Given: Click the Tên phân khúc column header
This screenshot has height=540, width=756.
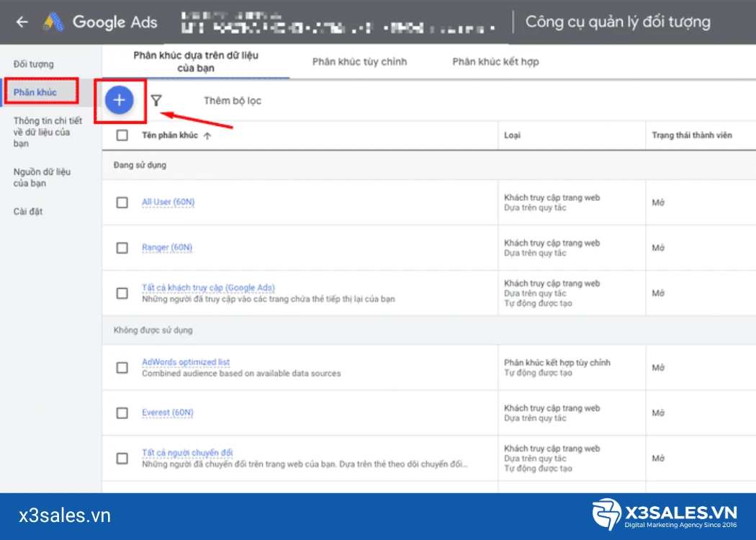Looking at the screenshot, I should (x=170, y=135).
